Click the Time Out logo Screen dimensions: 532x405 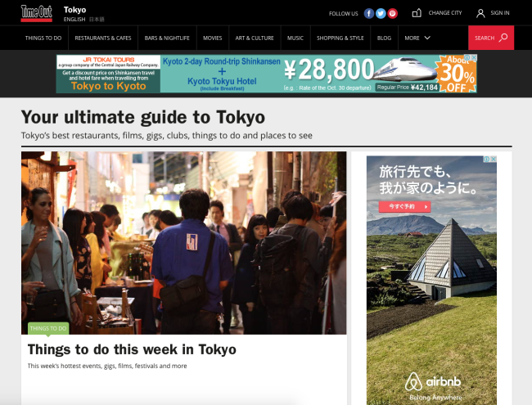[37, 13]
